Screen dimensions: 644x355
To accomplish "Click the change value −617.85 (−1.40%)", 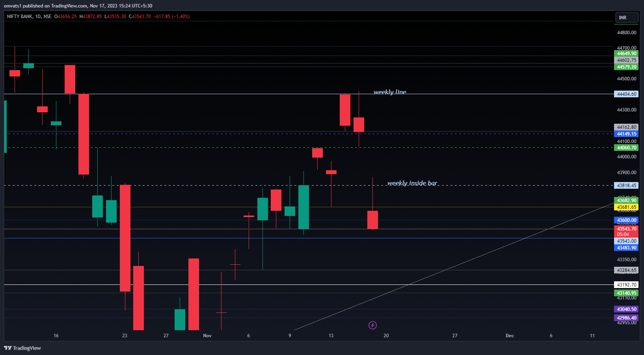I will click(171, 17).
